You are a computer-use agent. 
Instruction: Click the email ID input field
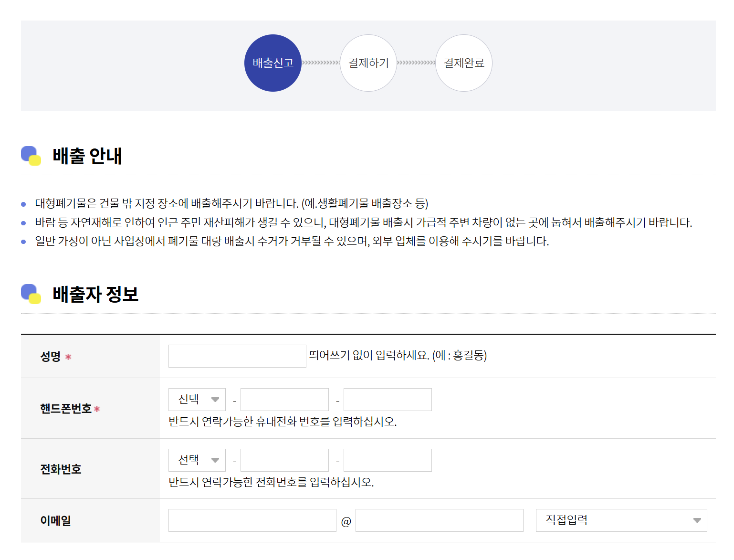click(252, 520)
